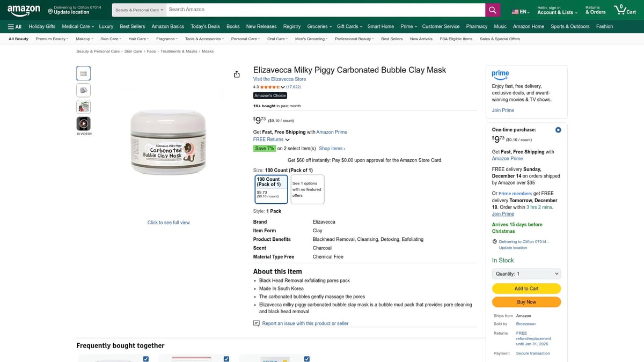
Task: Uncheck the first Frequently bought together item
Action: [145, 358]
